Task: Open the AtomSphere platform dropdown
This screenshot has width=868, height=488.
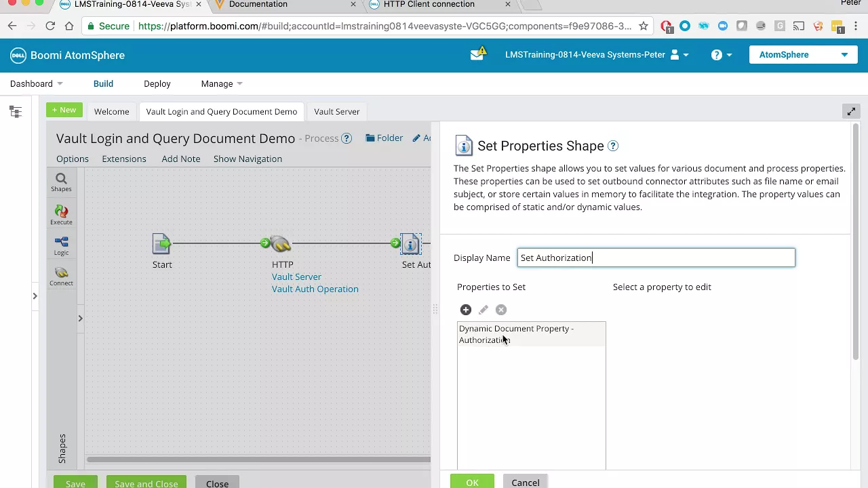Action: (804, 55)
